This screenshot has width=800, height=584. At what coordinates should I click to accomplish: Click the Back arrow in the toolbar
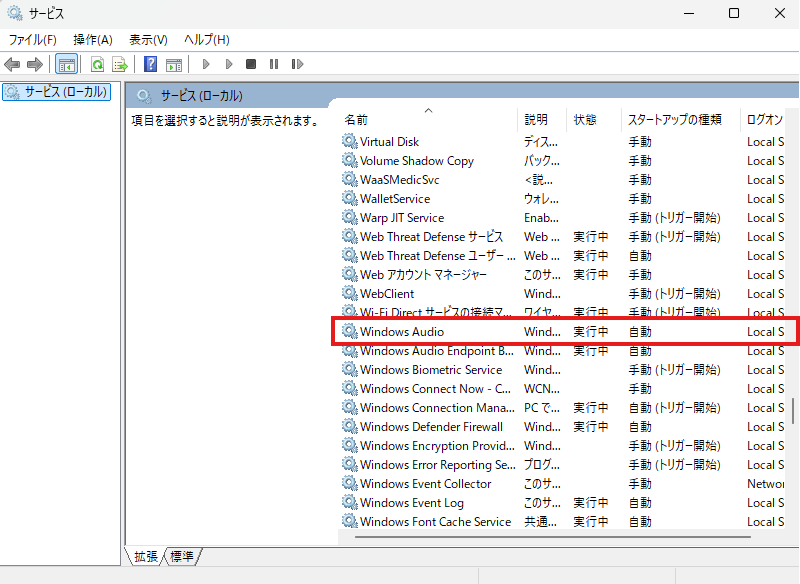pos(12,65)
